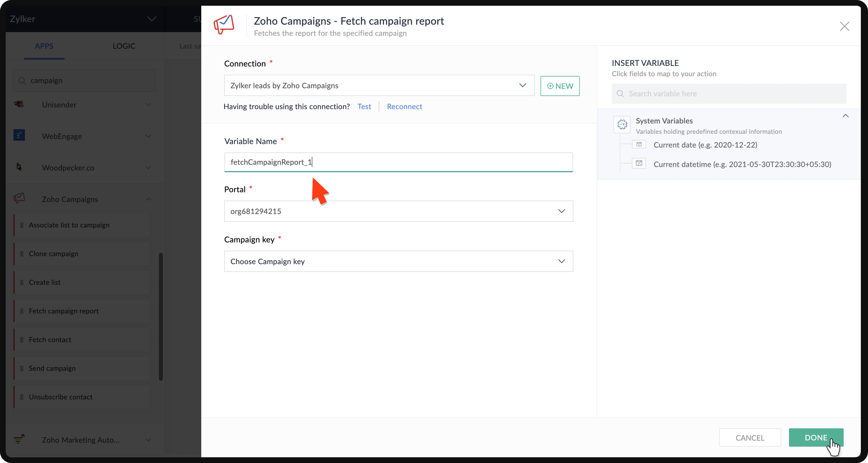Click the Test connection link
This screenshot has height=463, width=868.
click(x=364, y=107)
